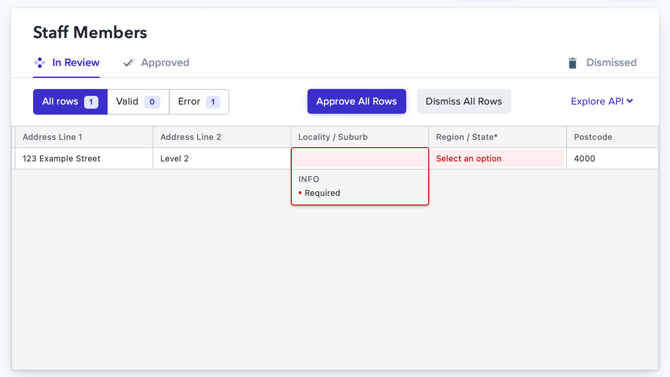Screen dimensions: 670x377
Task: Select the 123 Example Street cell
Action: click(x=84, y=159)
